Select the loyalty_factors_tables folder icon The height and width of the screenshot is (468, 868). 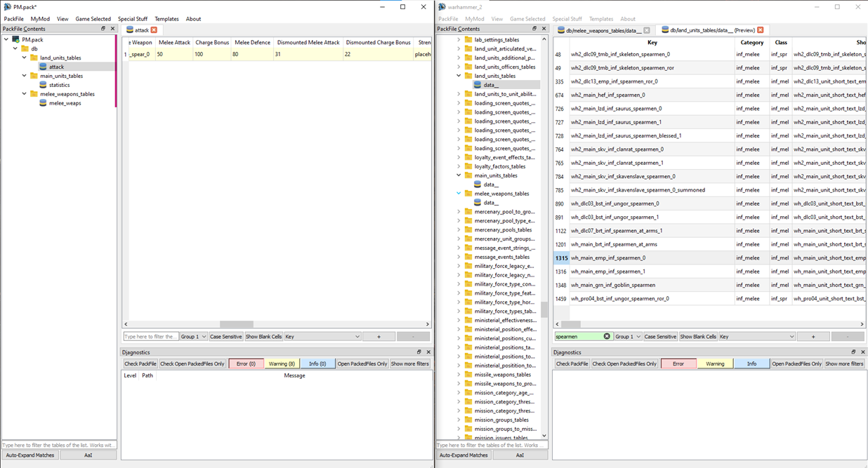[x=468, y=166]
